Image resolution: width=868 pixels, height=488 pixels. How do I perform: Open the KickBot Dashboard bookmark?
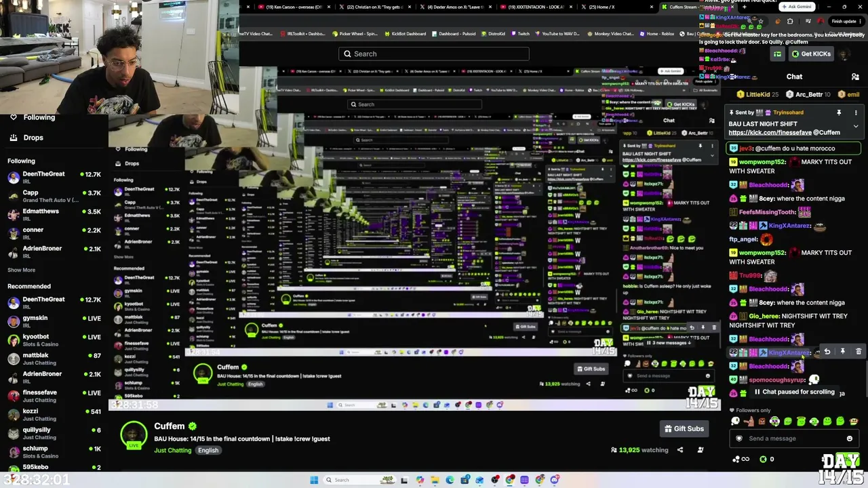(x=406, y=34)
